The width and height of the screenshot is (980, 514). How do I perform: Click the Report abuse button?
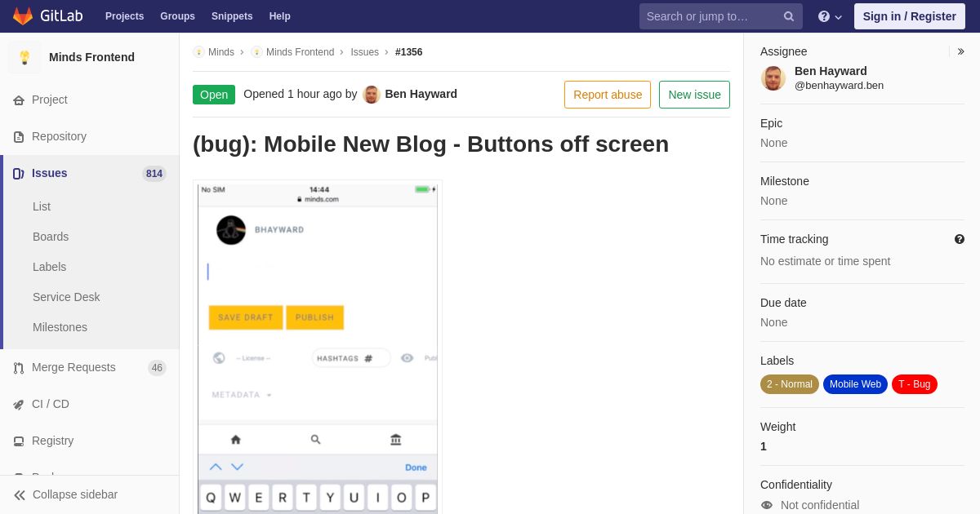608,95
